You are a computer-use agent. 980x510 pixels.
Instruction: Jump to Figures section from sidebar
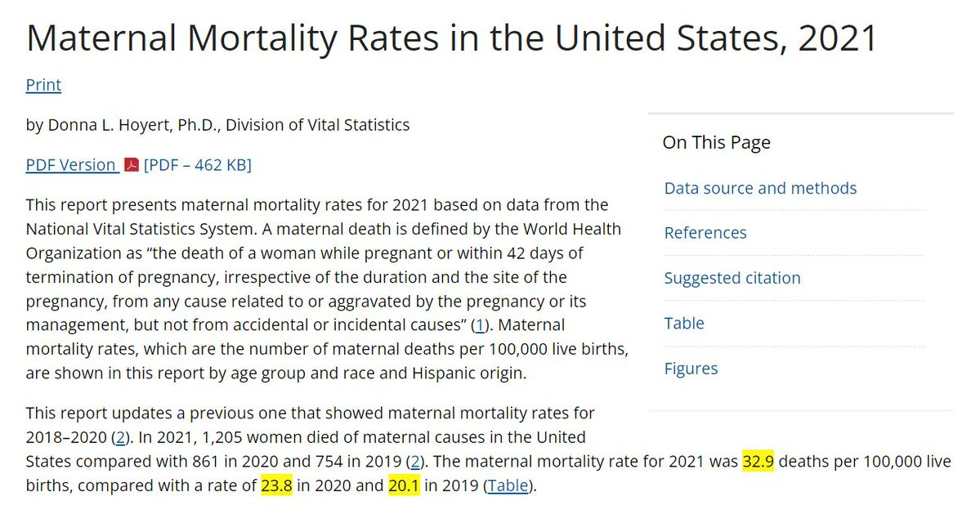click(691, 369)
